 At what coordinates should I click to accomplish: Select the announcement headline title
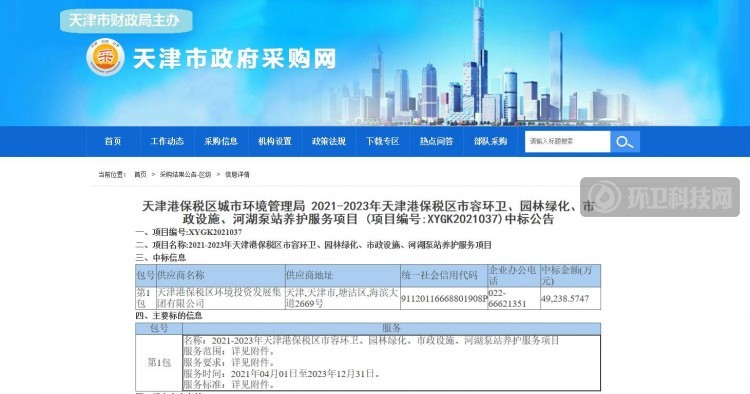point(368,212)
